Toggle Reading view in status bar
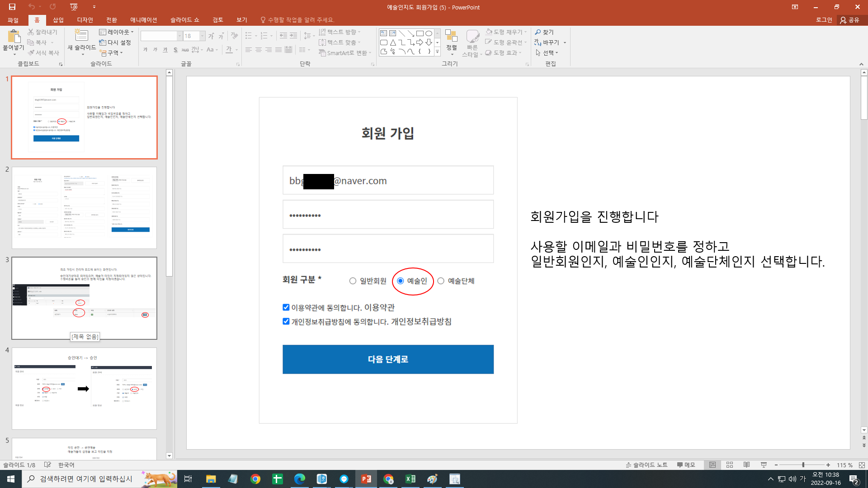This screenshot has width=868, height=488. (746, 465)
